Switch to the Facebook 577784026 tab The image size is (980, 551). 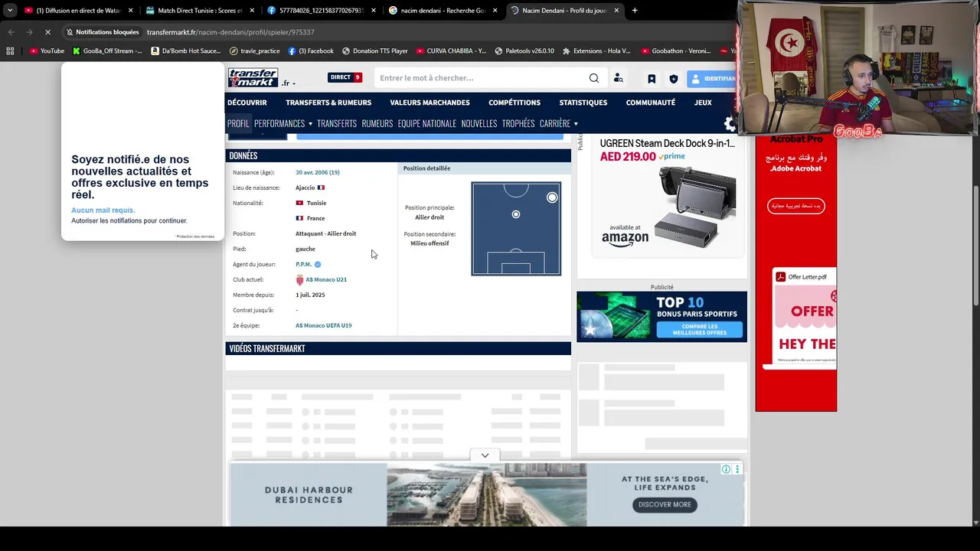320,11
